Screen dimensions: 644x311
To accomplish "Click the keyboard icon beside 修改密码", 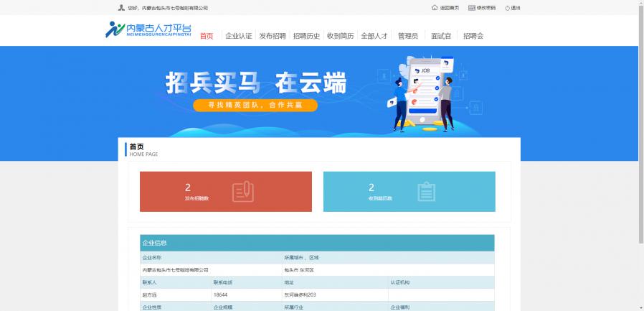I will click(x=471, y=8).
